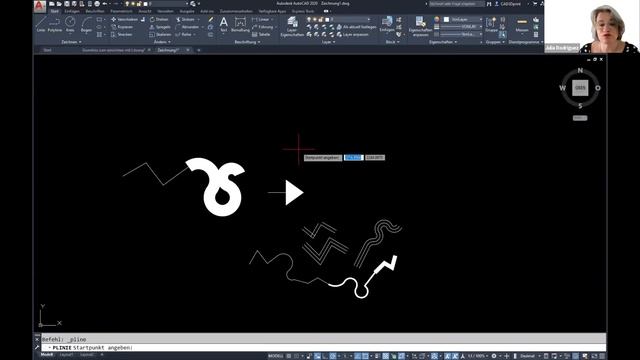The height and width of the screenshot is (360, 640).
Task: Select the Bogen (Arc) tool
Action: [x=86, y=24]
